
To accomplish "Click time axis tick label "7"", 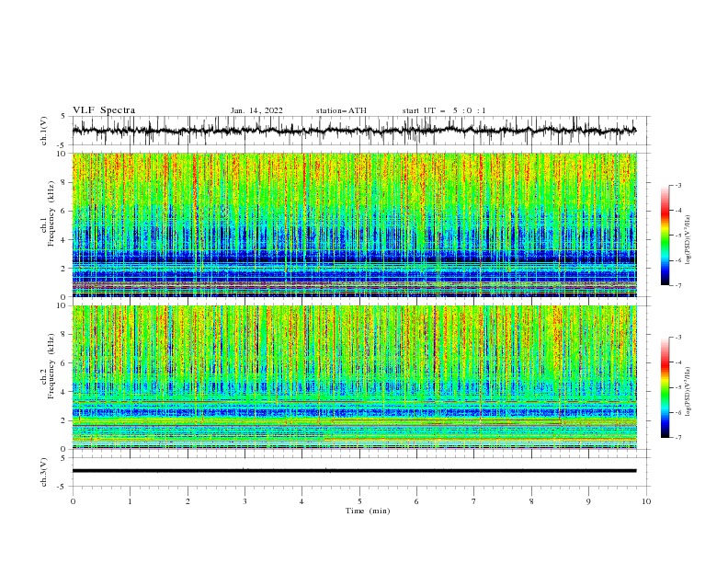I will (x=474, y=501).
